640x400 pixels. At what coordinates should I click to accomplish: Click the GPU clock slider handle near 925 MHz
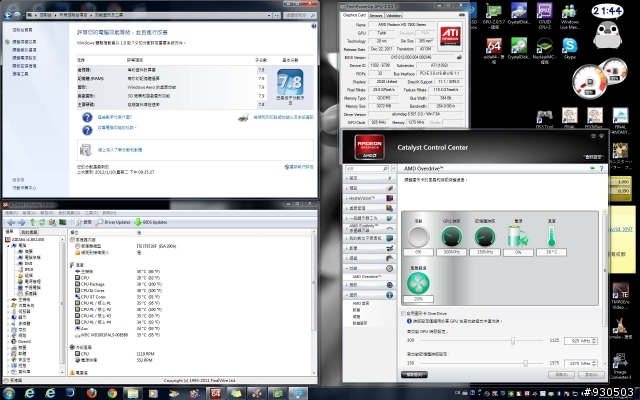(513, 340)
